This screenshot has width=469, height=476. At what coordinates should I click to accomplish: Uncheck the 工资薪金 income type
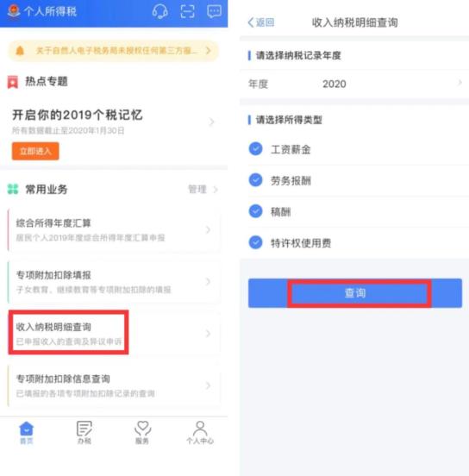click(255, 148)
